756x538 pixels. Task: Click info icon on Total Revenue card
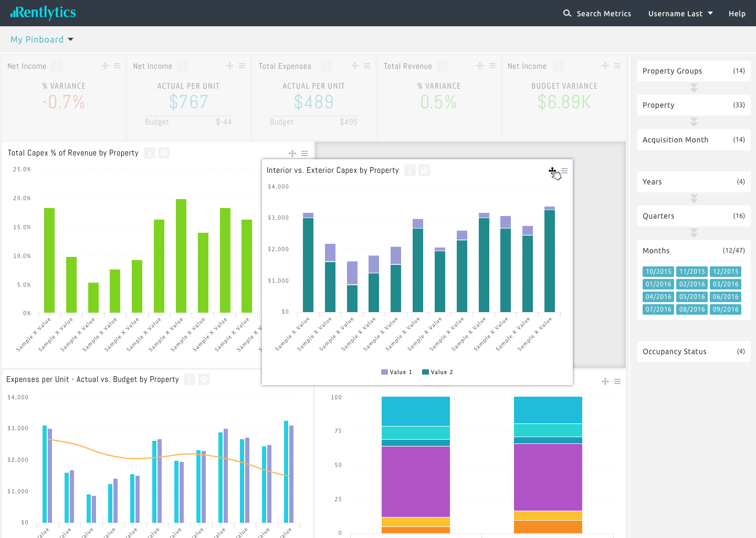pos(443,66)
